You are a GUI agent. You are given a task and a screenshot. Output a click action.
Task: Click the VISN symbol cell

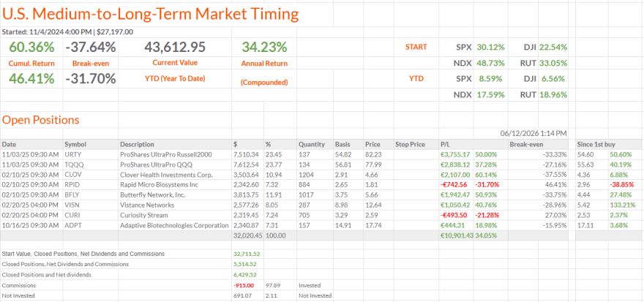click(x=72, y=205)
